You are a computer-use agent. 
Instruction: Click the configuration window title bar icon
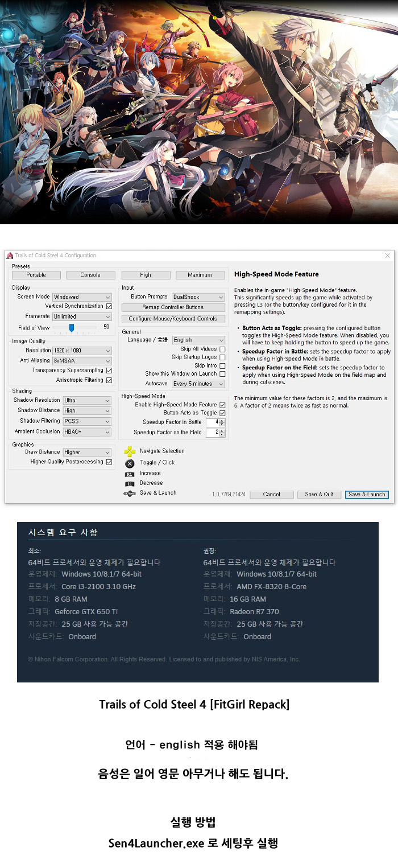coord(10,256)
